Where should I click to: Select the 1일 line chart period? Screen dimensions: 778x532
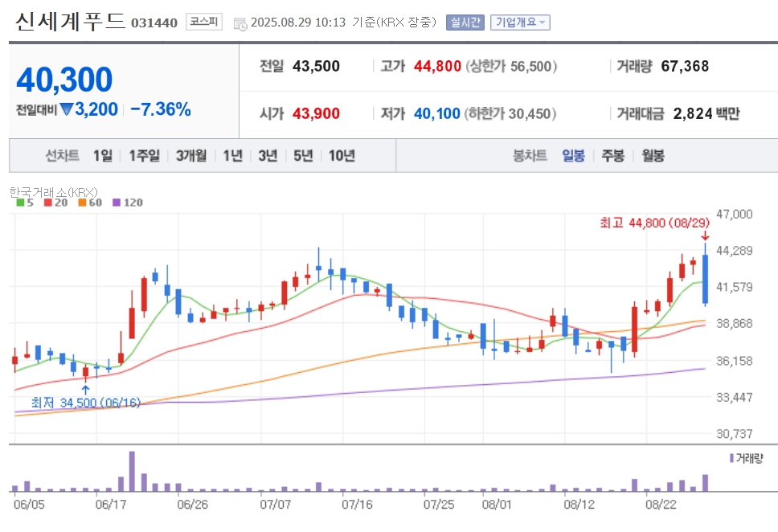pos(103,156)
